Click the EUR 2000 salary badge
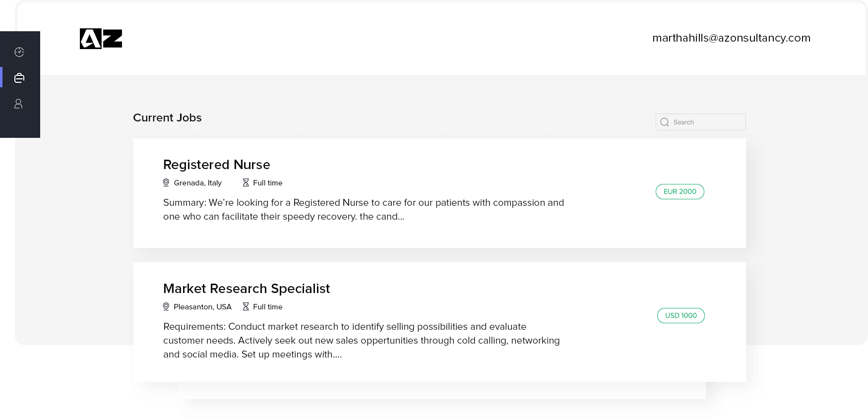868x419 pixels. pos(680,191)
